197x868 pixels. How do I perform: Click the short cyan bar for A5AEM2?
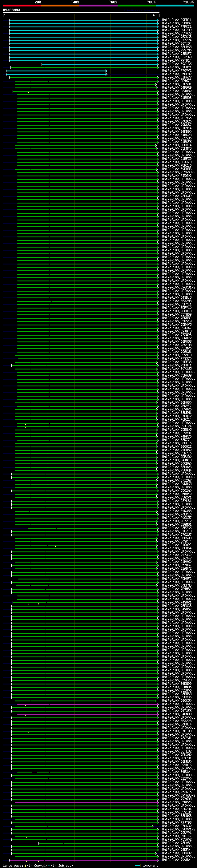[57, 74]
